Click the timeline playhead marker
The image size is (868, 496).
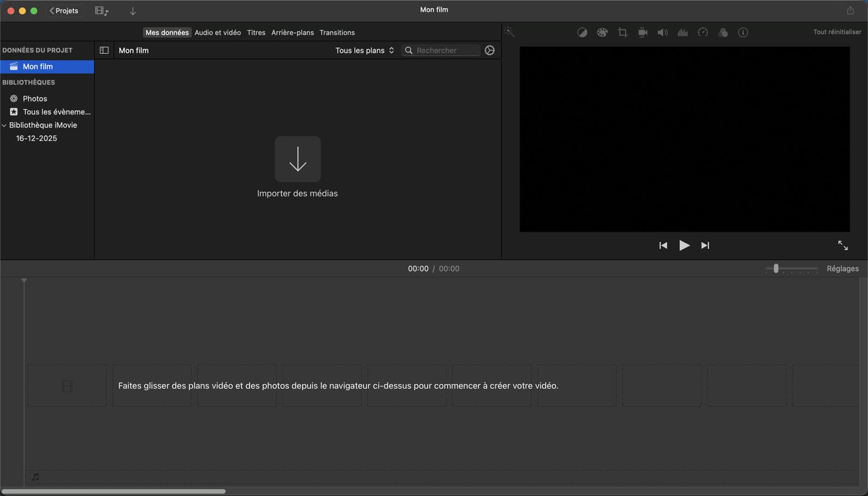tap(24, 281)
